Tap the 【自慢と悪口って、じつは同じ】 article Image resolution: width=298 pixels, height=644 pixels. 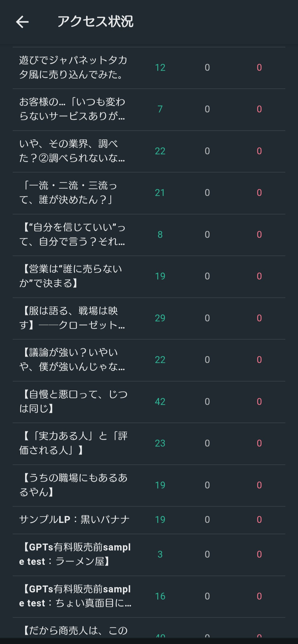tap(73, 402)
